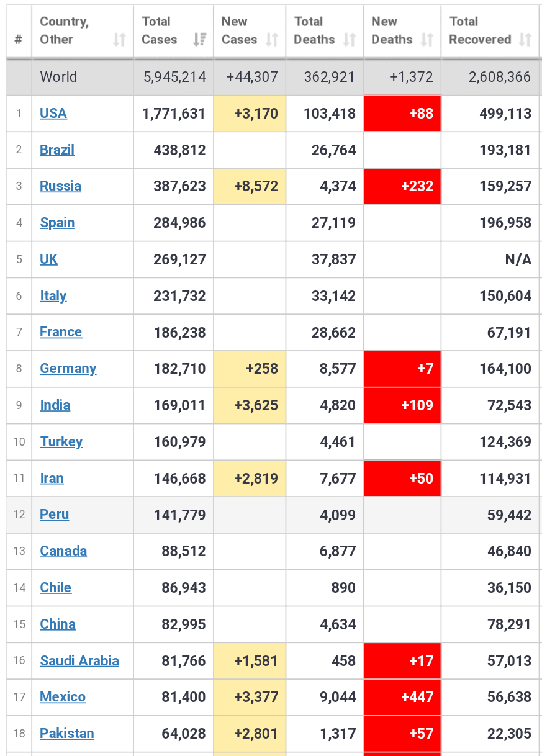Click Russia's red +232 new deaths cell

point(402,186)
